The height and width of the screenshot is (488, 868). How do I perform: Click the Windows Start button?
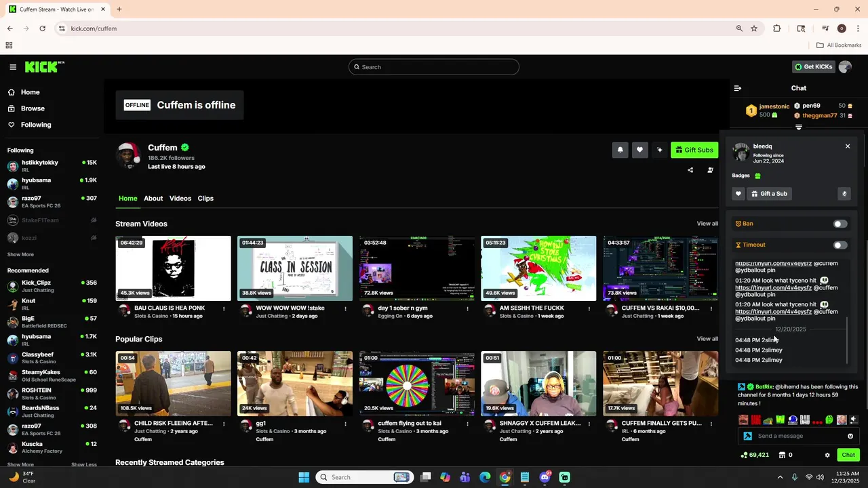coord(304,477)
